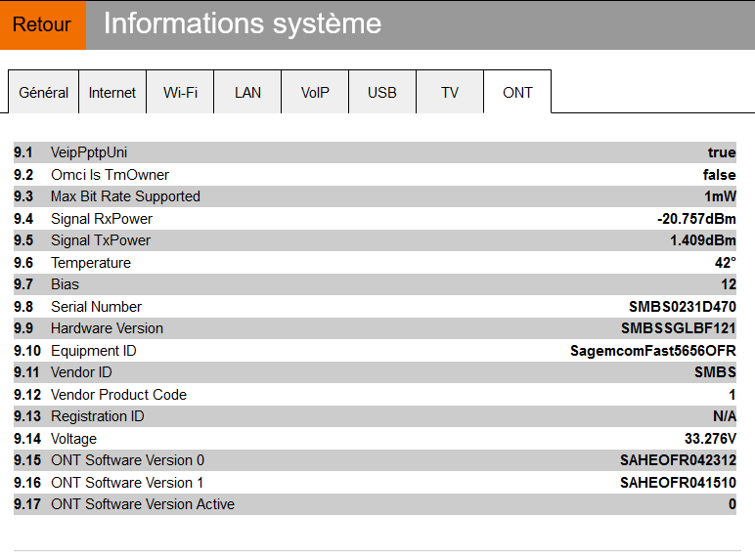The height and width of the screenshot is (560, 755).
Task: Click the Registration ID row label
Action: tap(98, 416)
